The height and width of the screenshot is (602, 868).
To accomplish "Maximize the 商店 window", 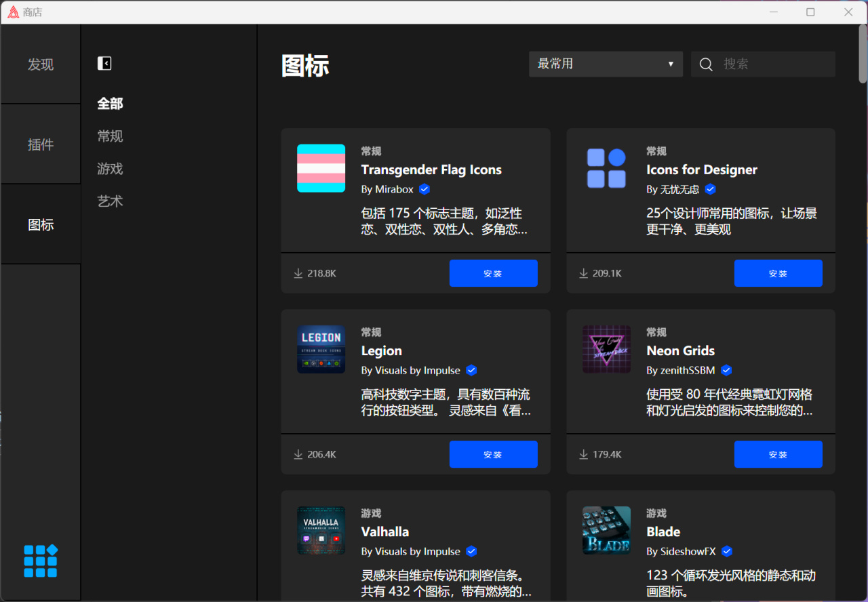I will 810,12.
